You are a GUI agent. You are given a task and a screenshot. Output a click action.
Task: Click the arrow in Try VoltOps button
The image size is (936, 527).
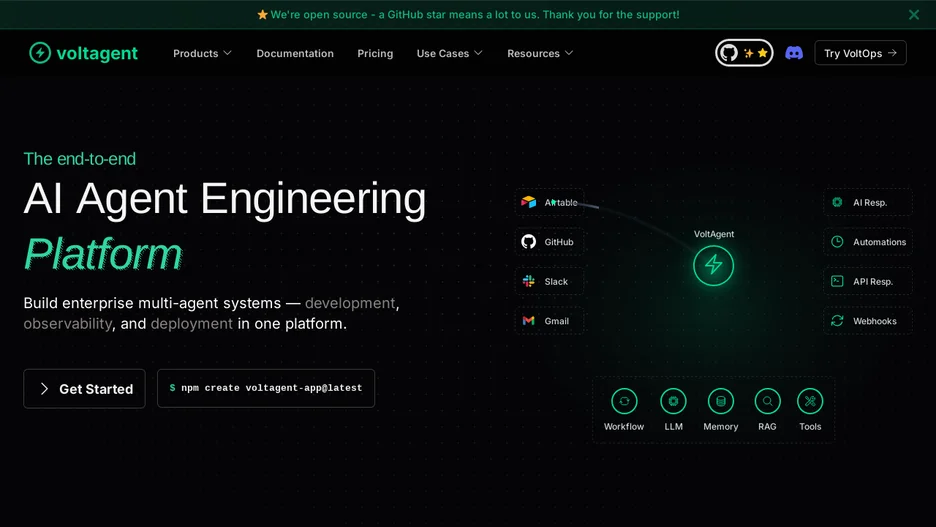point(892,53)
